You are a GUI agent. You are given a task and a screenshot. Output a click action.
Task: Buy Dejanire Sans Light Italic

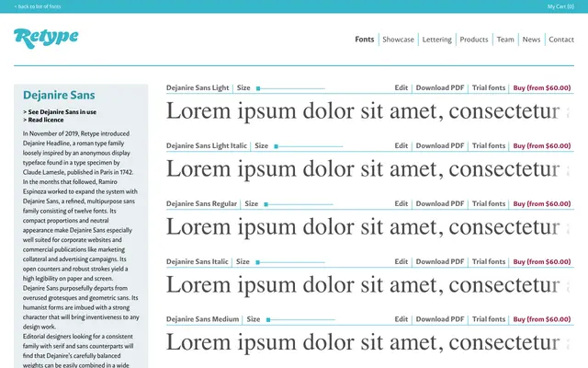542,145
